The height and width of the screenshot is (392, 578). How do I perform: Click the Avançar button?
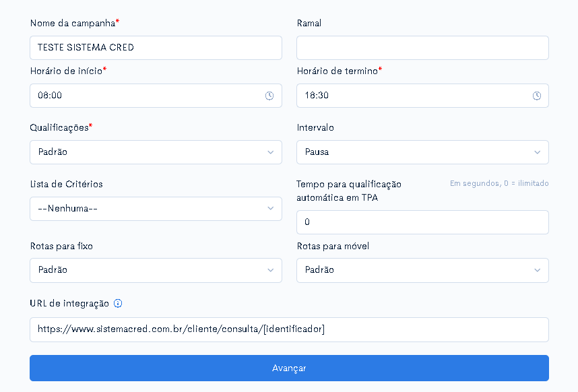pyautogui.click(x=289, y=368)
